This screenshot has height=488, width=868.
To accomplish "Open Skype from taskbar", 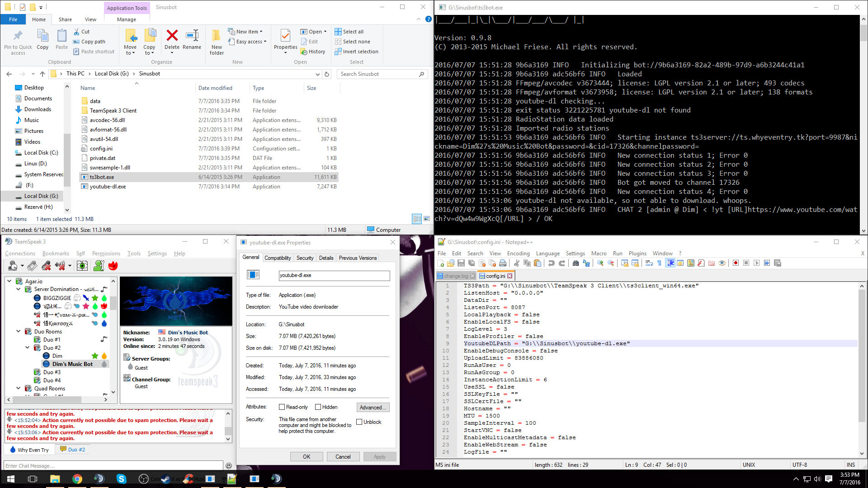I will 121,479.
